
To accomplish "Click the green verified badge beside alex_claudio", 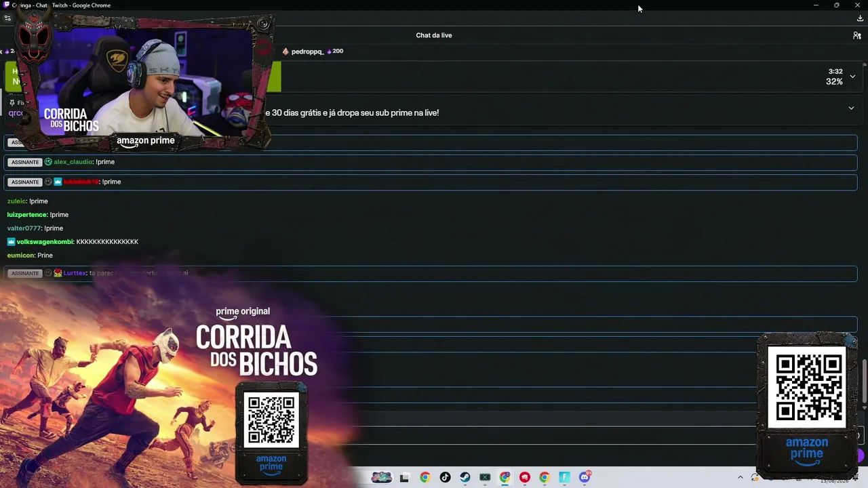I will [x=48, y=162].
